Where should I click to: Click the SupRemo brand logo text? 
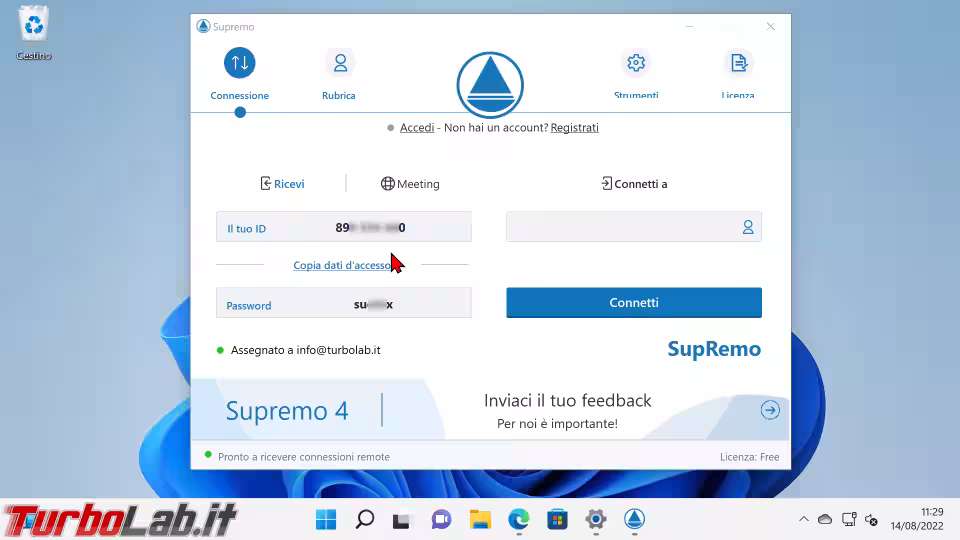(x=714, y=349)
